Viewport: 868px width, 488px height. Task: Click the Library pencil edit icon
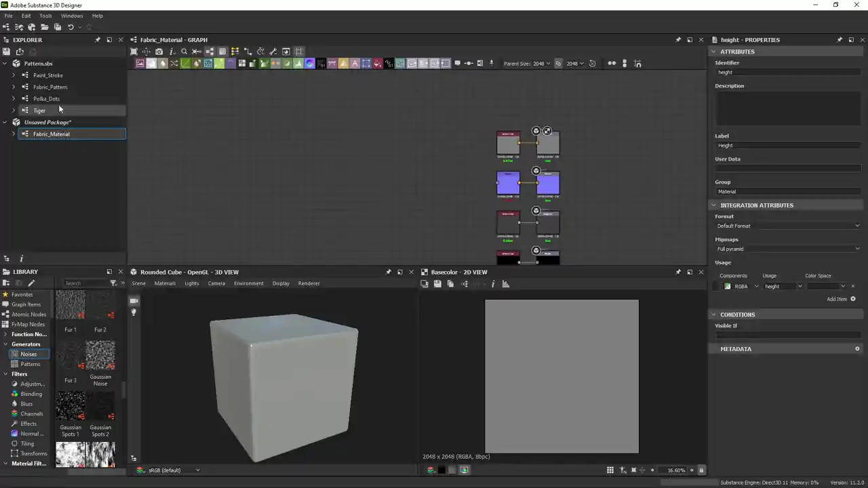(31, 283)
